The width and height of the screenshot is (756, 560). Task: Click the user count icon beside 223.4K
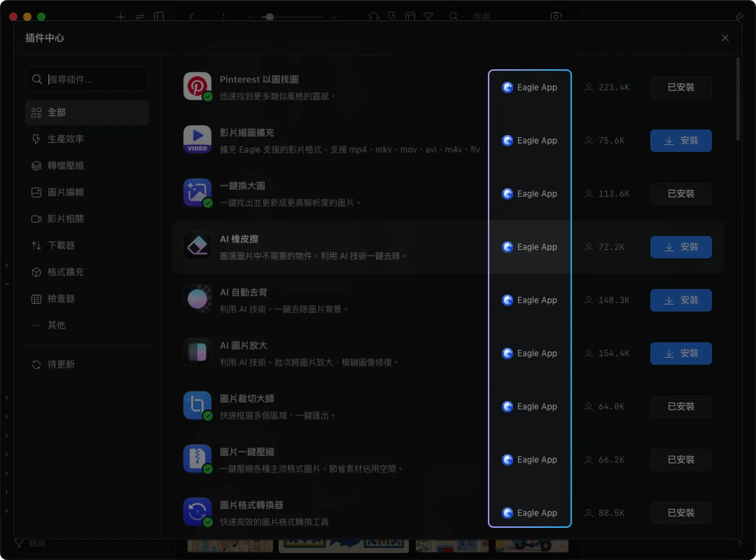pos(589,87)
